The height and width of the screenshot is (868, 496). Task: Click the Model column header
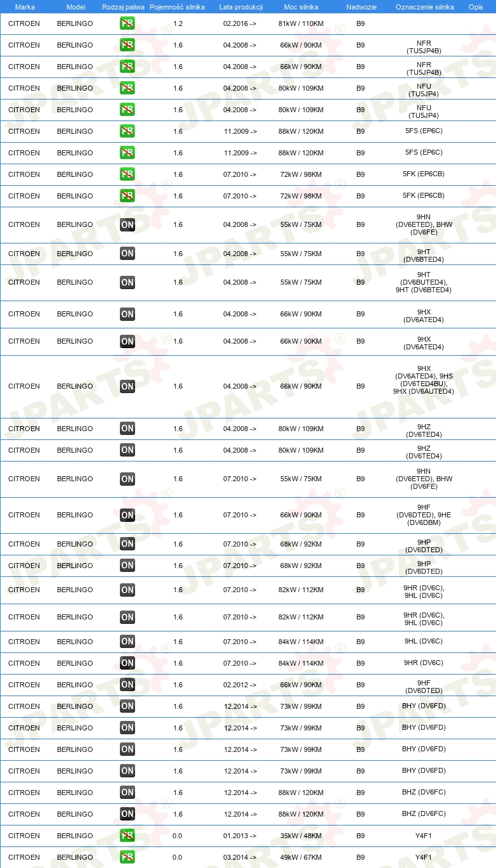[x=75, y=7]
